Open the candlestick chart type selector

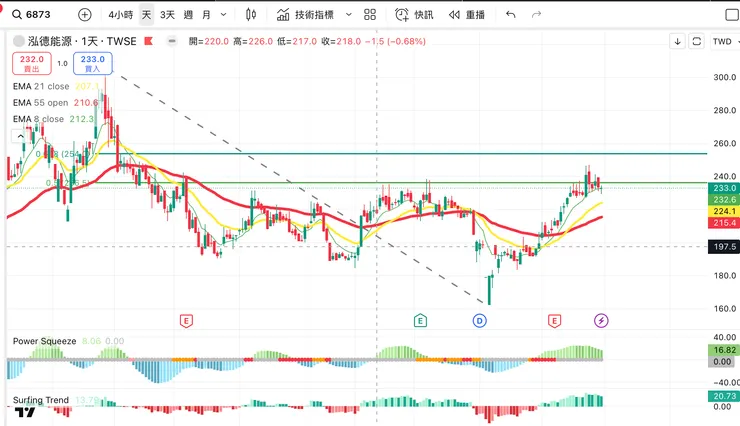251,15
